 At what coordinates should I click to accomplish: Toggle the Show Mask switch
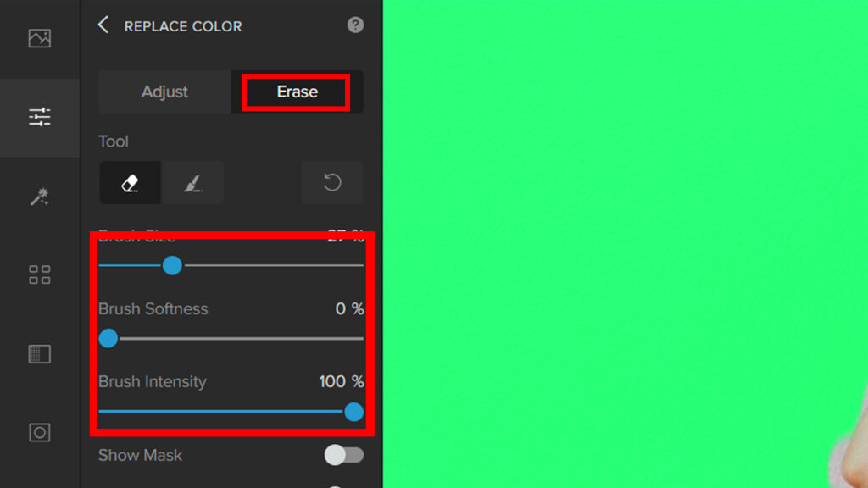[x=344, y=455]
